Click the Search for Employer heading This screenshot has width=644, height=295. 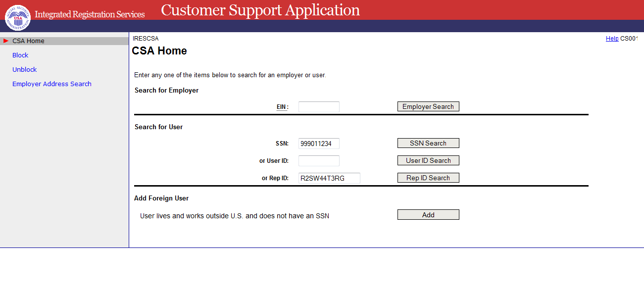point(166,91)
